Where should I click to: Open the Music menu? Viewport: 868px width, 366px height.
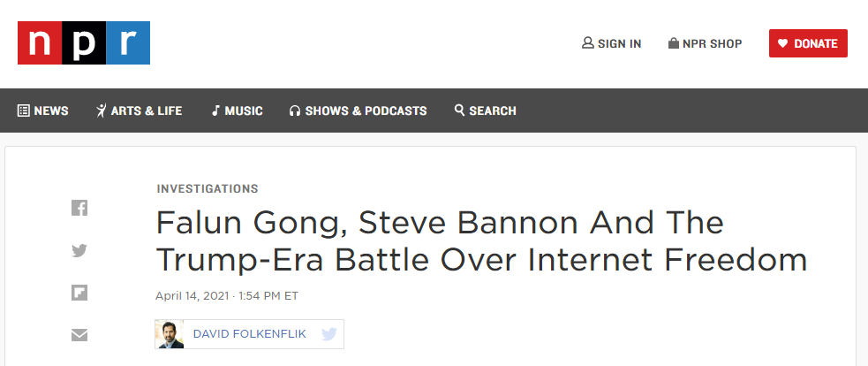237,111
